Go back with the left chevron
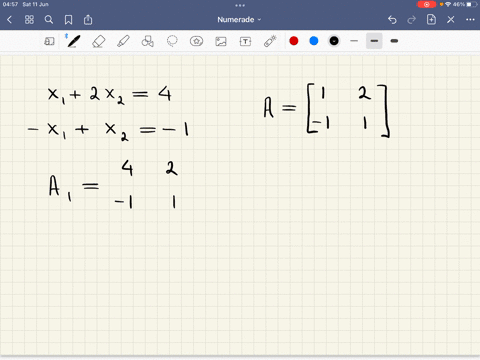This screenshot has width=480, height=360. (x=10, y=20)
